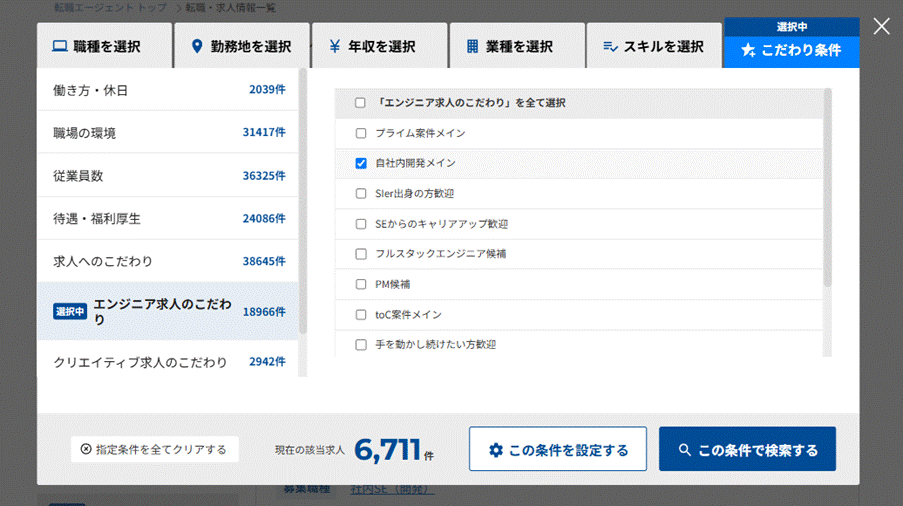
Task: Click the こだわり条件 tab
Action: tap(790, 49)
